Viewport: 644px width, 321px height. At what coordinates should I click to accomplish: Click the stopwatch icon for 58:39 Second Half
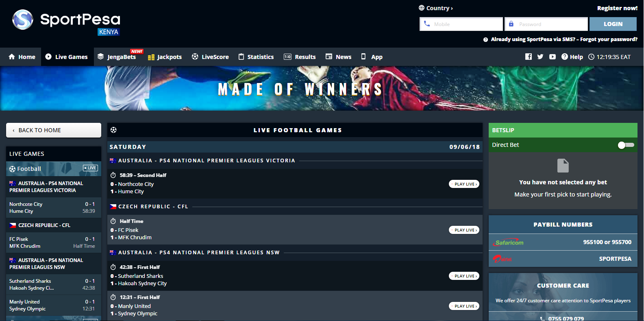click(113, 175)
